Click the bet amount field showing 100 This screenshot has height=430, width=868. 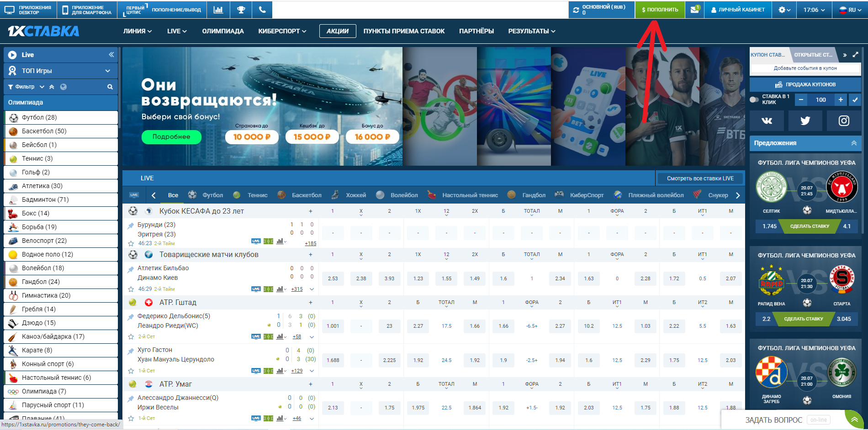(x=820, y=100)
